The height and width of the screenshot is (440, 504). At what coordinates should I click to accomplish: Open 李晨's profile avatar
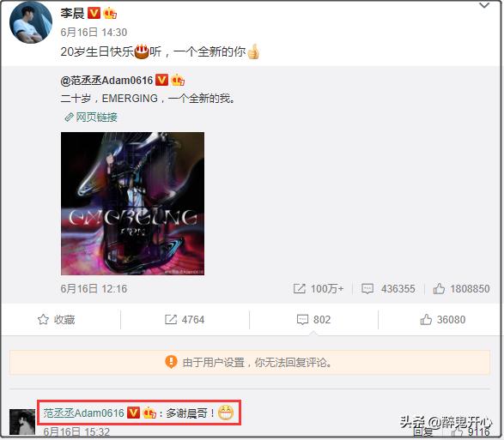point(31,22)
